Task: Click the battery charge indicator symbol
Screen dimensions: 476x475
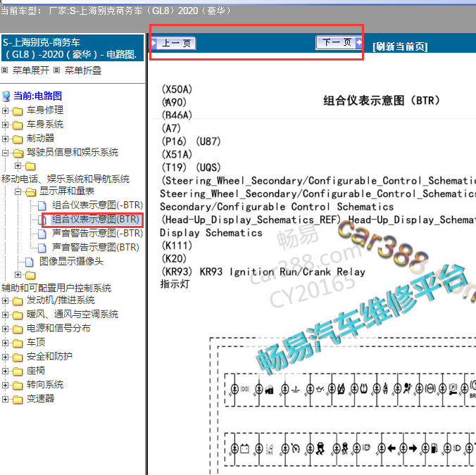Action: [x=244, y=448]
